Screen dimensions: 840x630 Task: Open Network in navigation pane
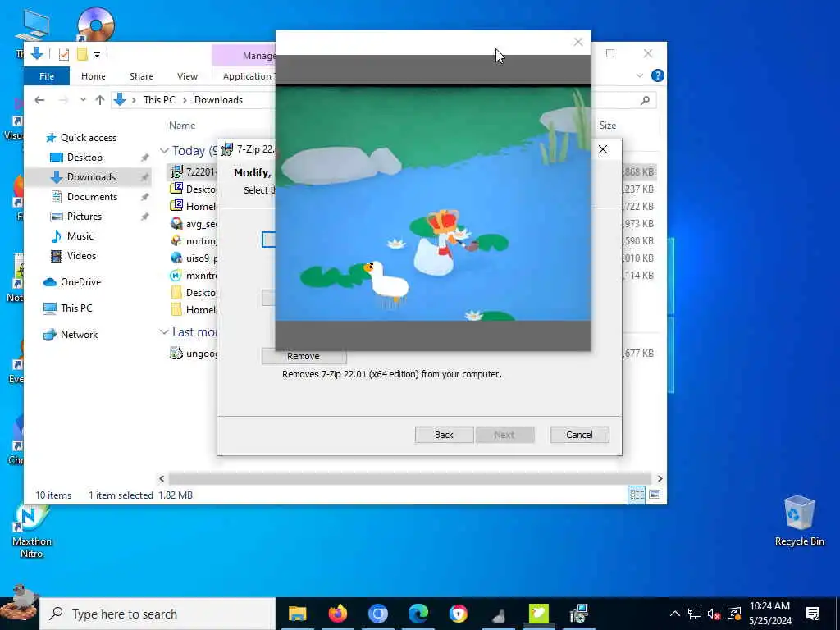[x=79, y=335]
